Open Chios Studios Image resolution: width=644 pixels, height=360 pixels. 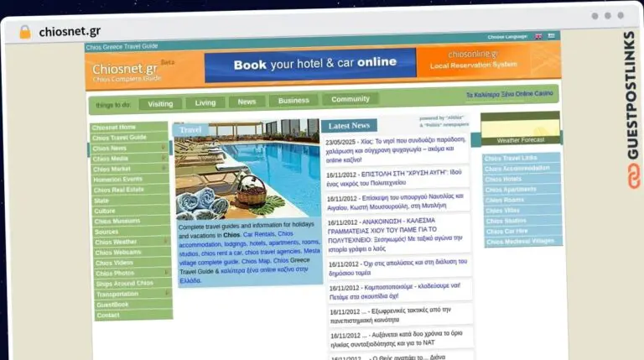(523, 221)
